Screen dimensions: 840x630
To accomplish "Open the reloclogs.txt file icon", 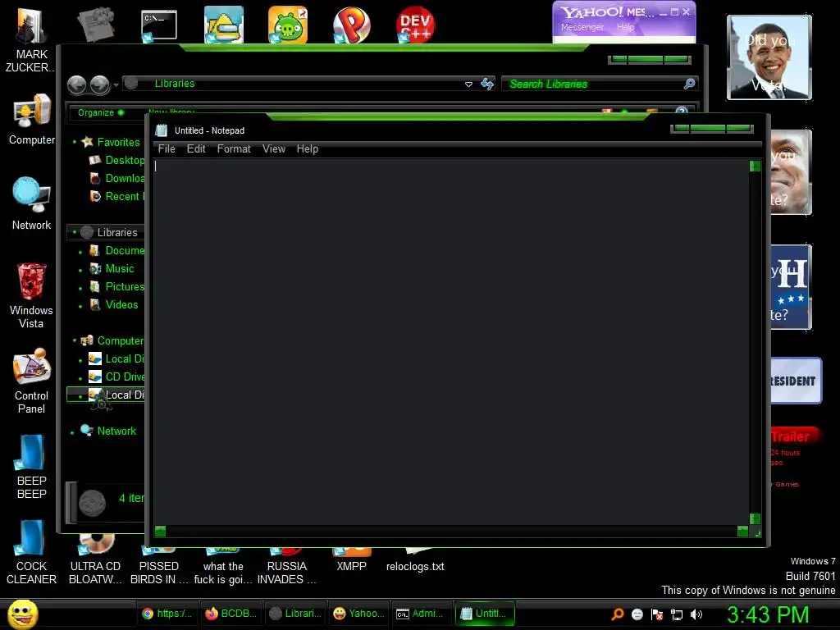I will 415,559.
